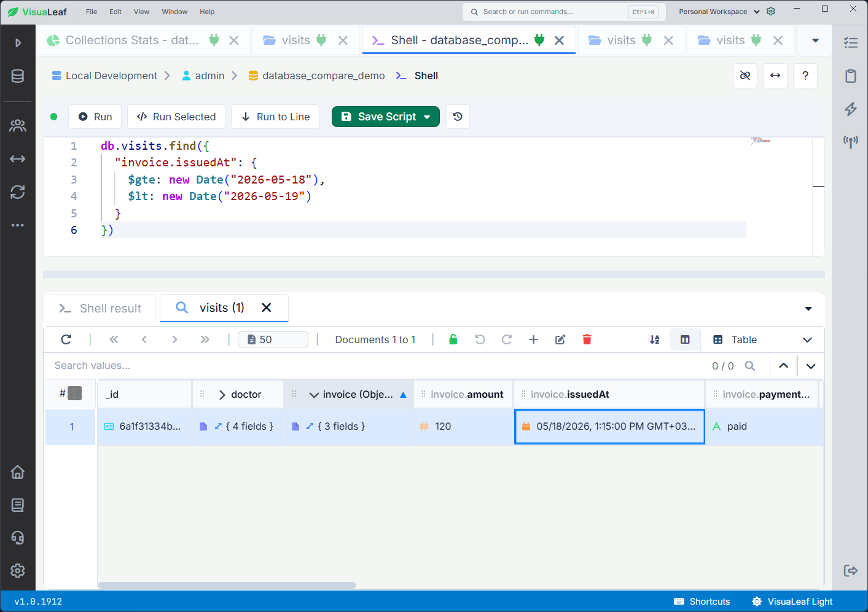Viewport: 868px width, 612px height.
Task: Expand the { 3 fields } invoice cell
Action: (x=310, y=426)
